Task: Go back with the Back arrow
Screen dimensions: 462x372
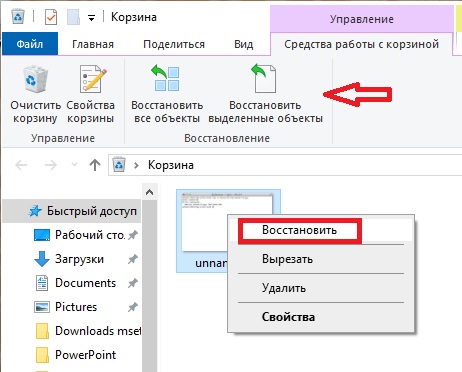Action: pyautogui.click(x=21, y=165)
